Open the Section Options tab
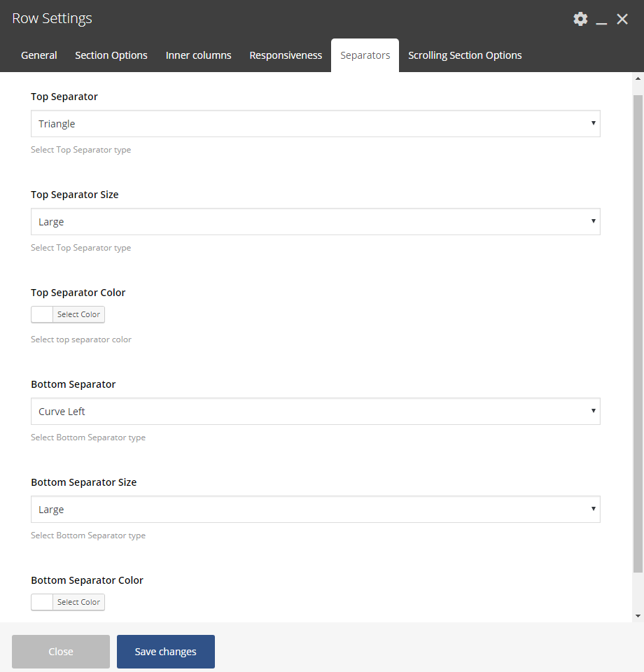This screenshot has width=644, height=672. (111, 55)
